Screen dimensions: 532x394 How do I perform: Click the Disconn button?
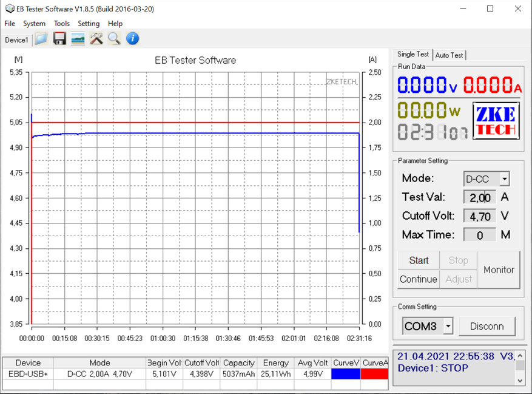[x=487, y=326]
